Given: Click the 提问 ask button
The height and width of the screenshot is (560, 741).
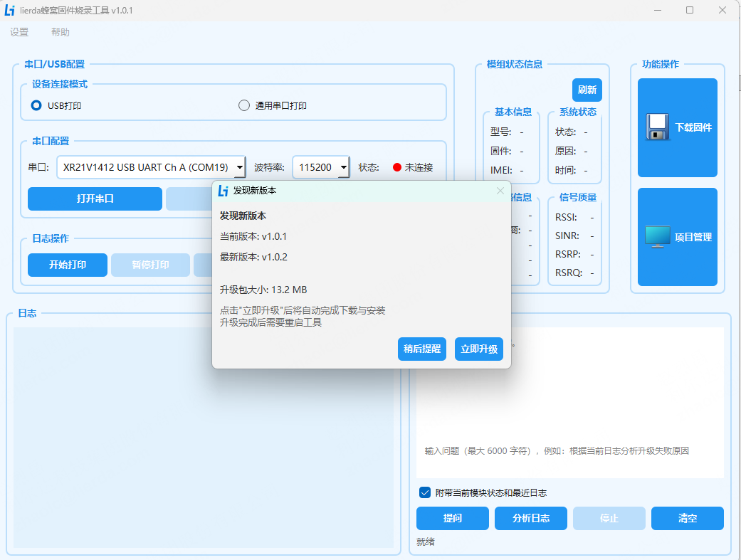Looking at the screenshot, I should click(x=452, y=519).
